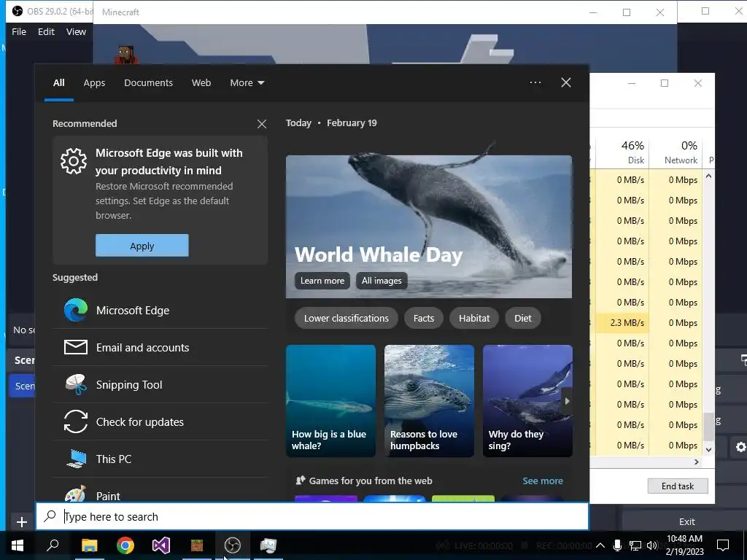Viewport: 747px width, 560px height.
Task: Click the taskbar search magnifier icon
Action: point(53,545)
